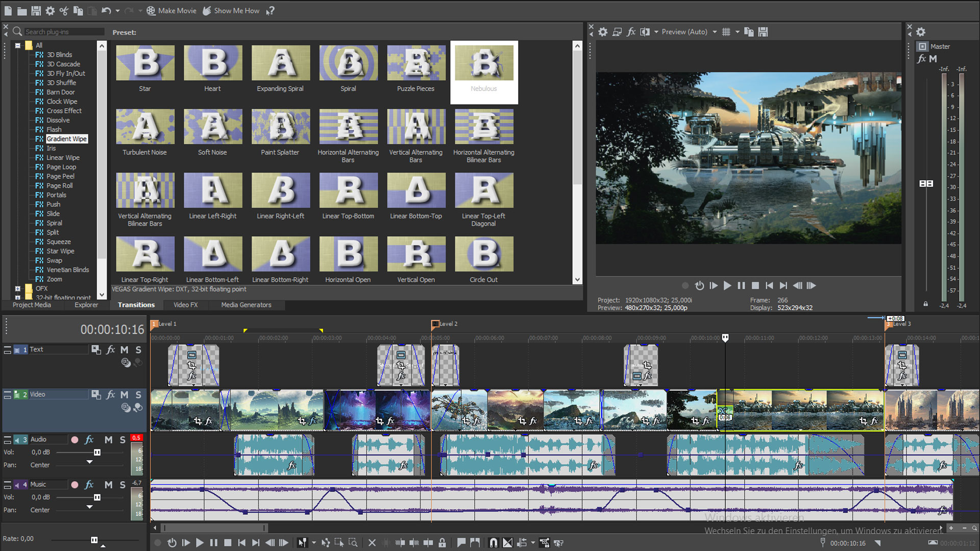Click the Split Screen View icon above the preview

coord(644,32)
